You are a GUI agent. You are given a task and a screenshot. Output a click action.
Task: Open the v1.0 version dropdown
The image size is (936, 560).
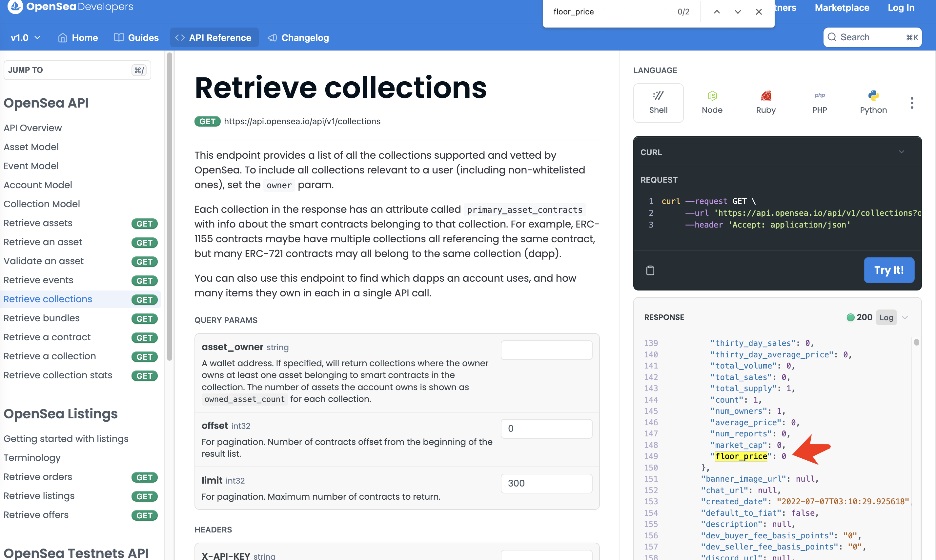coord(25,37)
